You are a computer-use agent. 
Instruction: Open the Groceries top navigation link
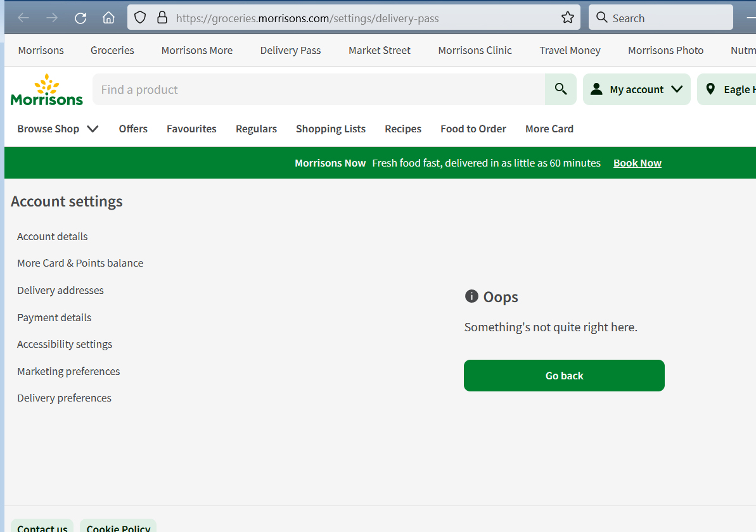[112, 50]
